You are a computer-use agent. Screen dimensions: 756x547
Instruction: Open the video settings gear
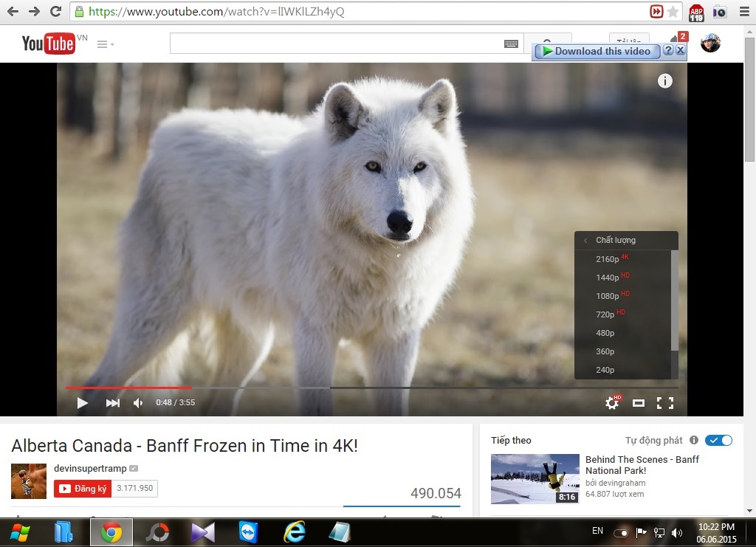tap(612, 403)
